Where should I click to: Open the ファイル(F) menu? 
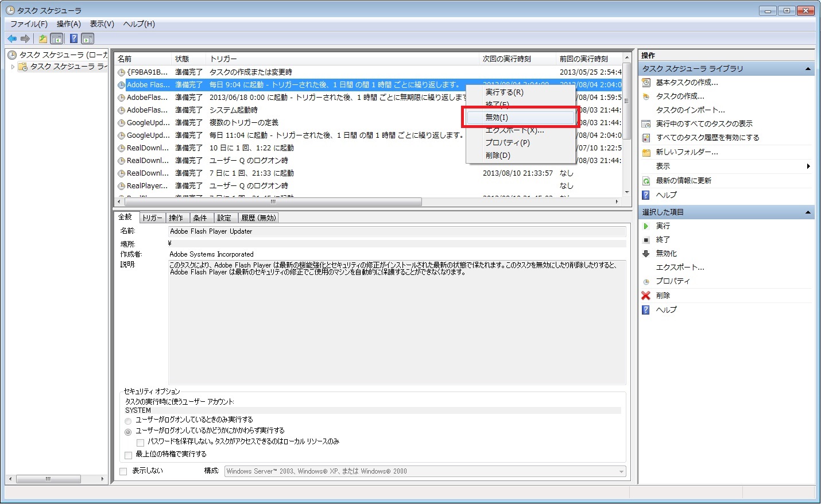(x=29, y=24)
